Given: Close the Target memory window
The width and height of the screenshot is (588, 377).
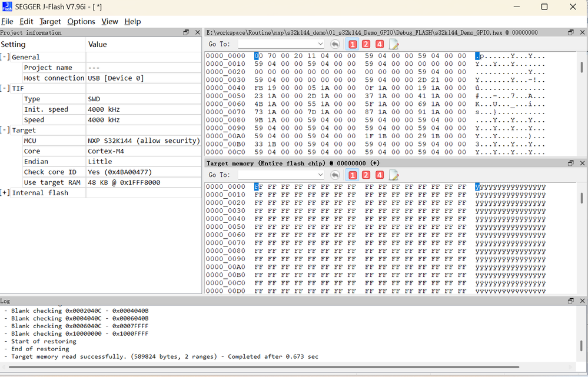Looking at the screenshot, I should pyautogui.click(x=582, y=163).
